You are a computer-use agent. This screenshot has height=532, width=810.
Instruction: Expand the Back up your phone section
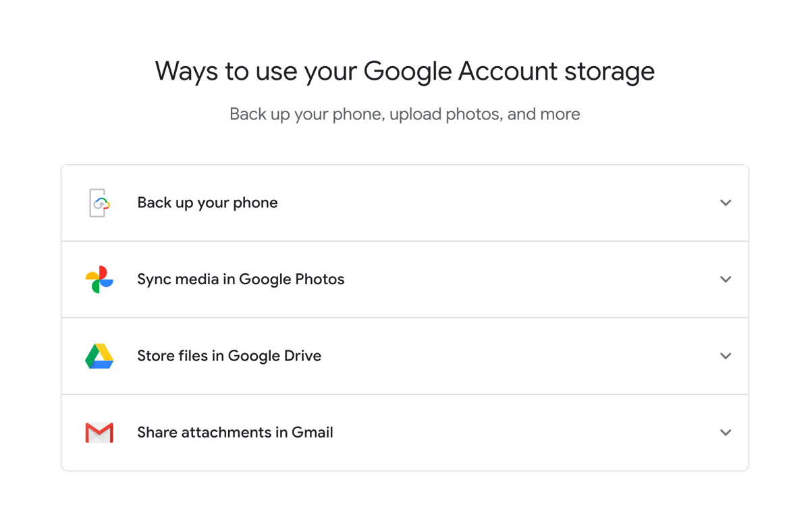[x=405, y=203]
